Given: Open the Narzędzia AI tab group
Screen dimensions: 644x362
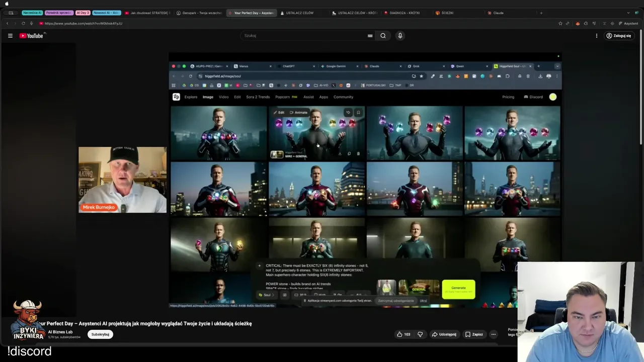Looking at the screenshot, I should coord(32,13).
